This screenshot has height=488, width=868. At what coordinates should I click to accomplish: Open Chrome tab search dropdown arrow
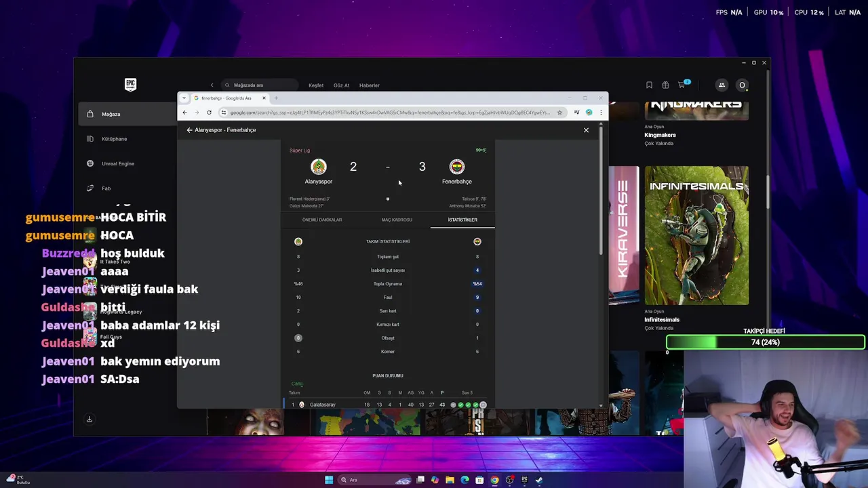point(184,98)
